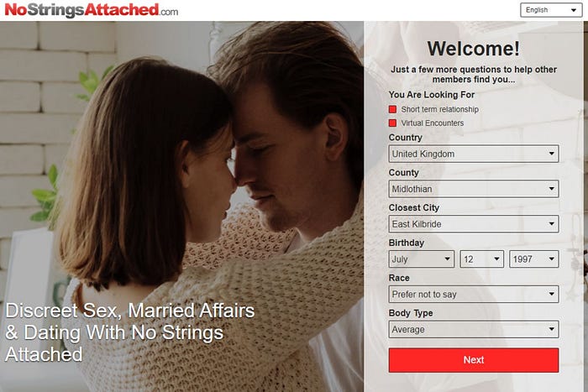This screenshot has width=588, height=392.
Task: Click the red Next button
Action: pyautogui.click(x=474, y=360)
